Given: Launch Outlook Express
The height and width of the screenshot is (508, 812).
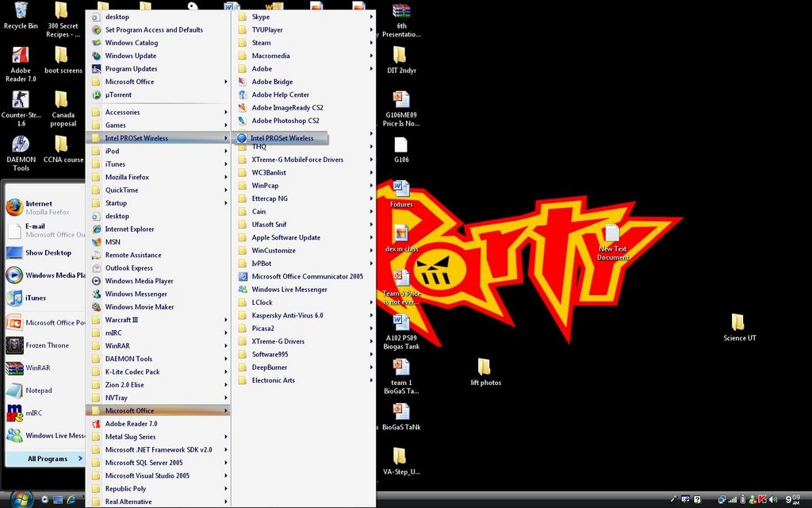Looking at the screenshot, I should 158,268.
